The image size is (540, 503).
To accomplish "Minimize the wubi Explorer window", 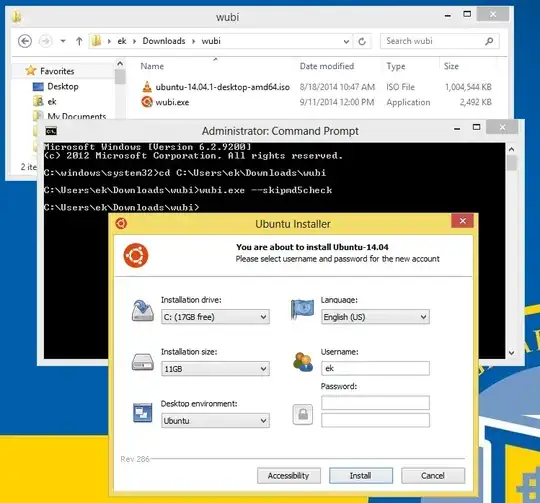I will click(x=448, y=15).
